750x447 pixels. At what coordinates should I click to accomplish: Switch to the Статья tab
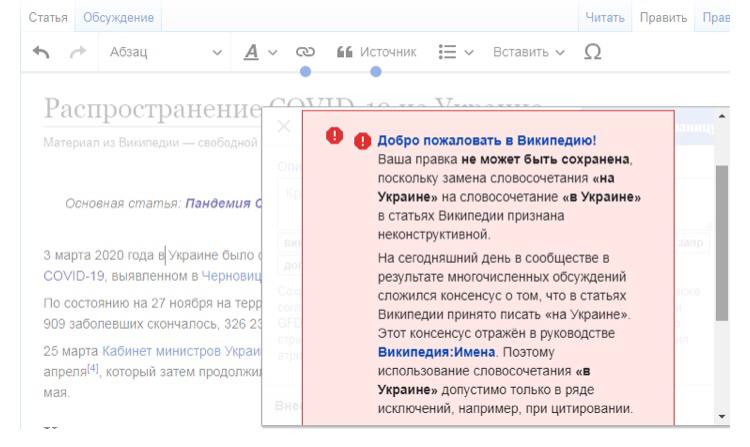tap(48, 18)
